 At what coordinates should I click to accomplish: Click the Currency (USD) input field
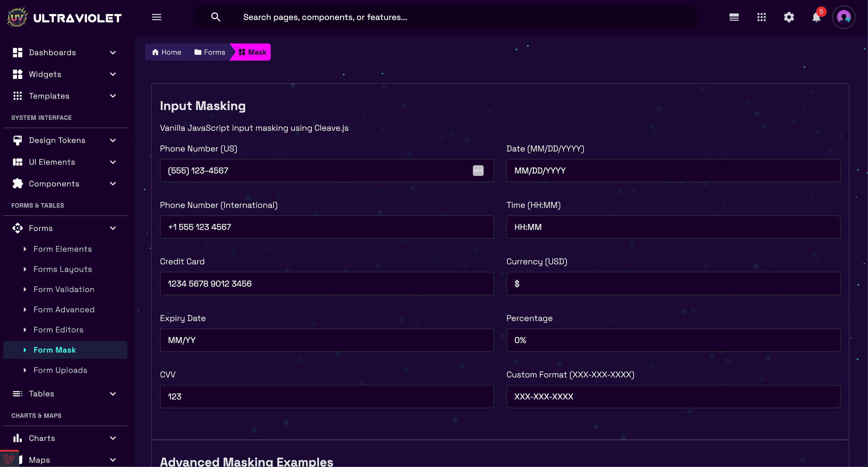tap(673, 283)
